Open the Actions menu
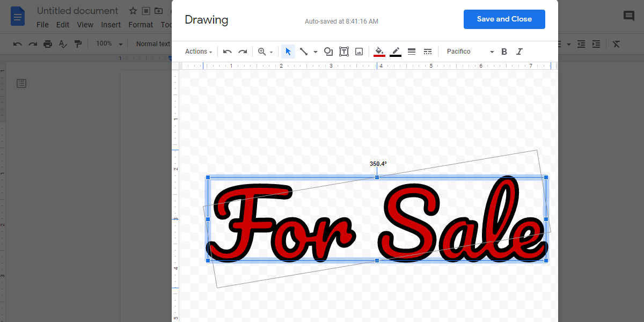This screenshot has width=644, height=322. tap(197, 51)
